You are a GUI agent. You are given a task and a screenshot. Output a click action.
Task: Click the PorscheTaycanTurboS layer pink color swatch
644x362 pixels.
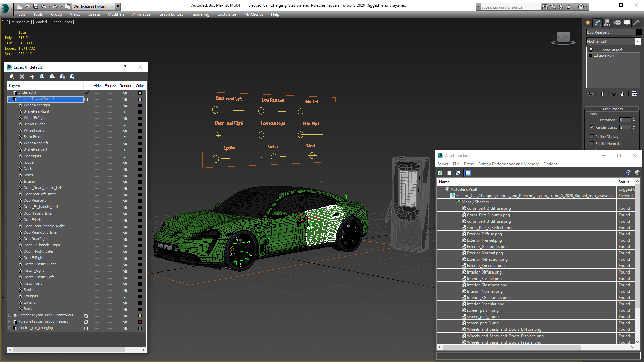[140, 99]
